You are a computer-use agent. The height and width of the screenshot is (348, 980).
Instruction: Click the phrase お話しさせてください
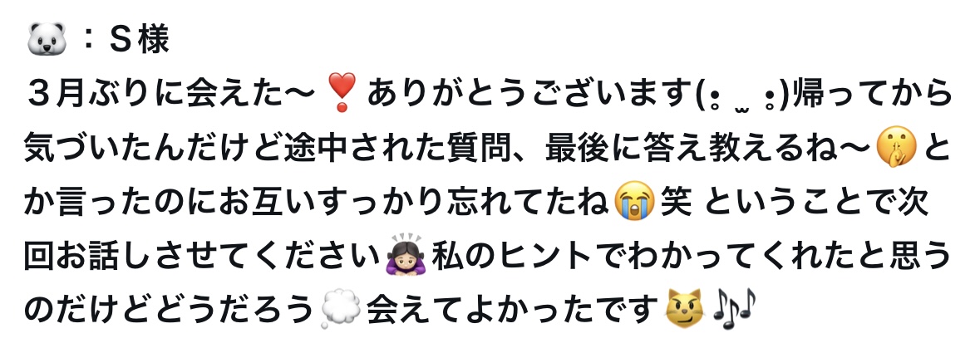click(219, 257)
